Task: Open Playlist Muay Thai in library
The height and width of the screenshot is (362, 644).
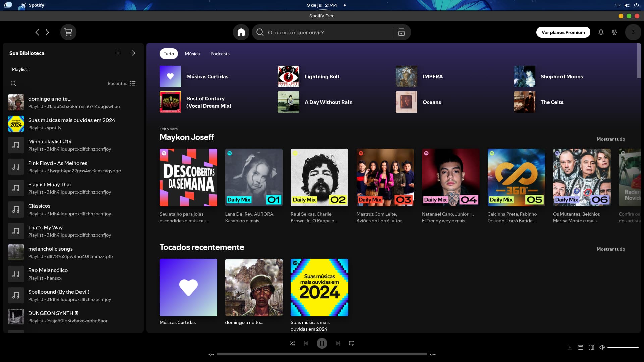Action: click(73, 188)
